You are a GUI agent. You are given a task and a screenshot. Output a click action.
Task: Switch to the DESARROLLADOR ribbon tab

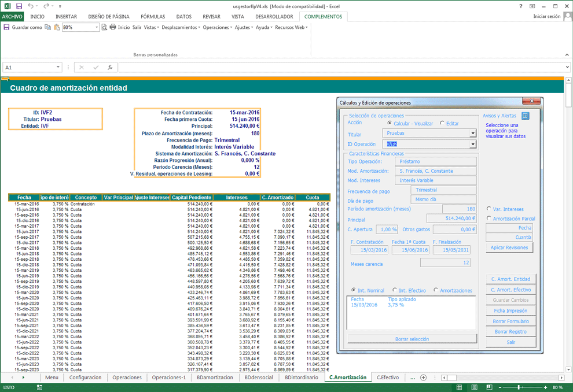point(274,17)
